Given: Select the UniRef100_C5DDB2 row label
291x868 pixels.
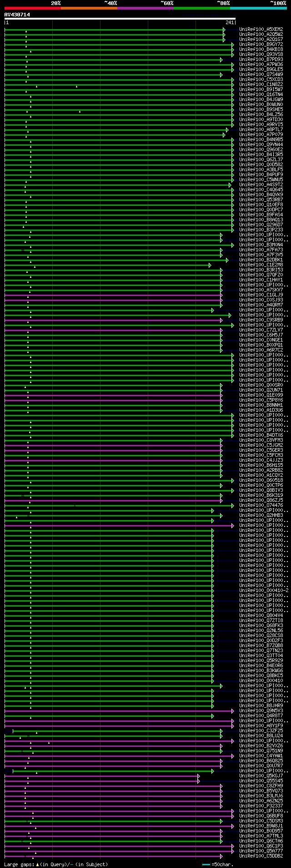Looking at the screenshot, I should 261,856.
